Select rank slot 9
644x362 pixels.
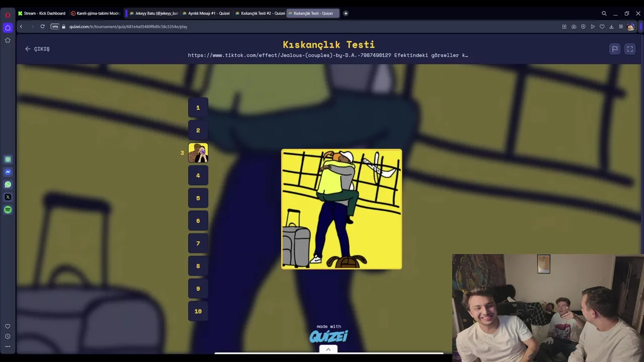pos(198,289)
